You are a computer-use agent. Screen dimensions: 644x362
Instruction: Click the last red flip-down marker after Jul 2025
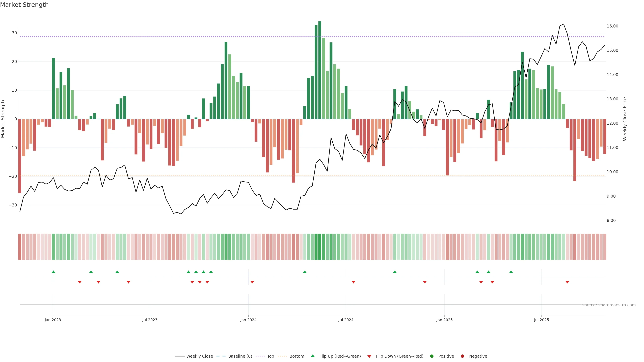(567, 282)
